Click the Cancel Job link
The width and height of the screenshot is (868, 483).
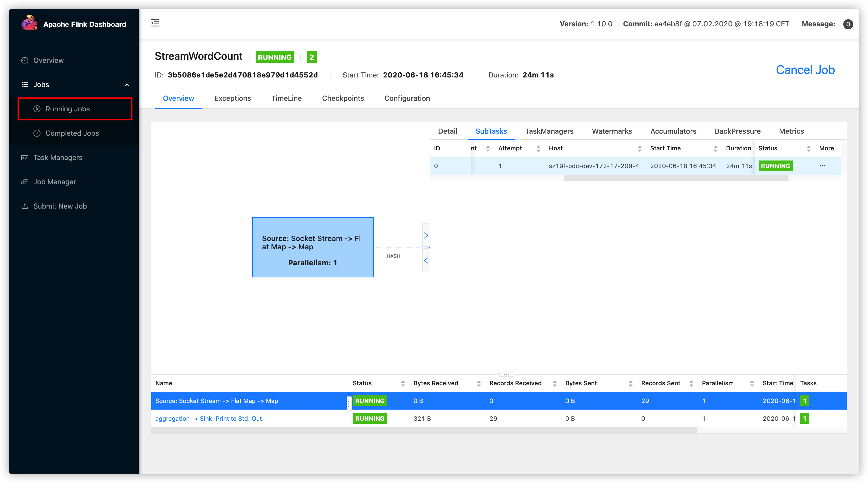[x=805, y=70]
